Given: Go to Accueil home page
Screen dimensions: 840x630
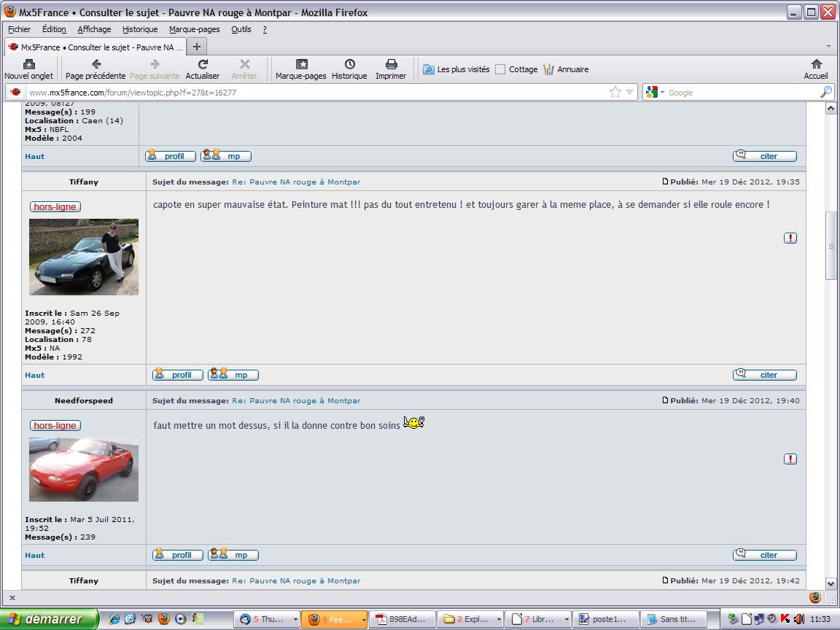Looking at the screenshot, I should (816, 70).
